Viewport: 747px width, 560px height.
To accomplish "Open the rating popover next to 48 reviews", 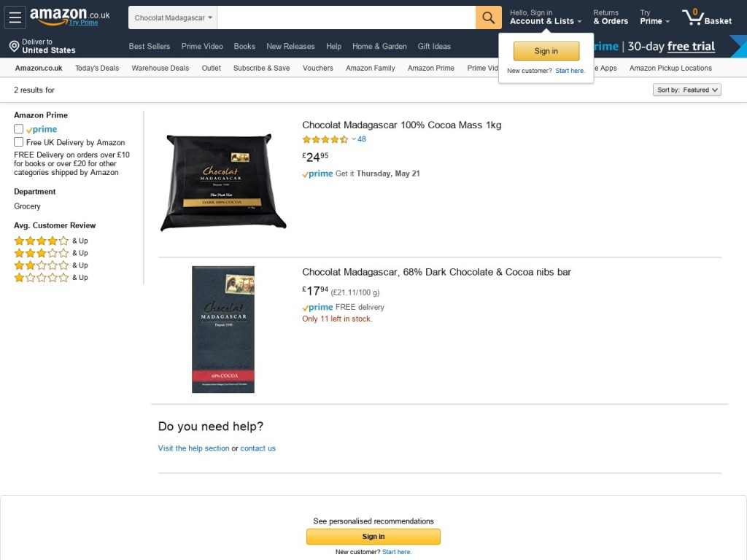I will pyautogui.click(x=354, y=139).
